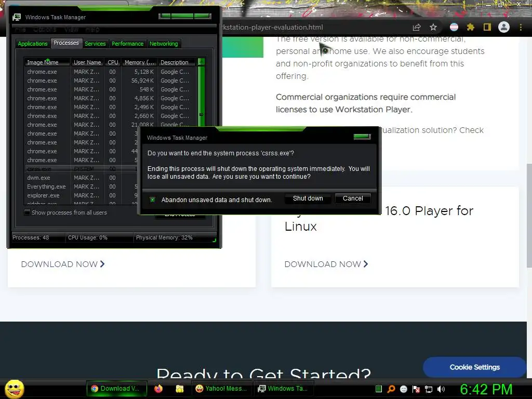This screenshot has height=399, width=532.
Task: Open Action Center flag tray icon
Action: coord(416,389)
